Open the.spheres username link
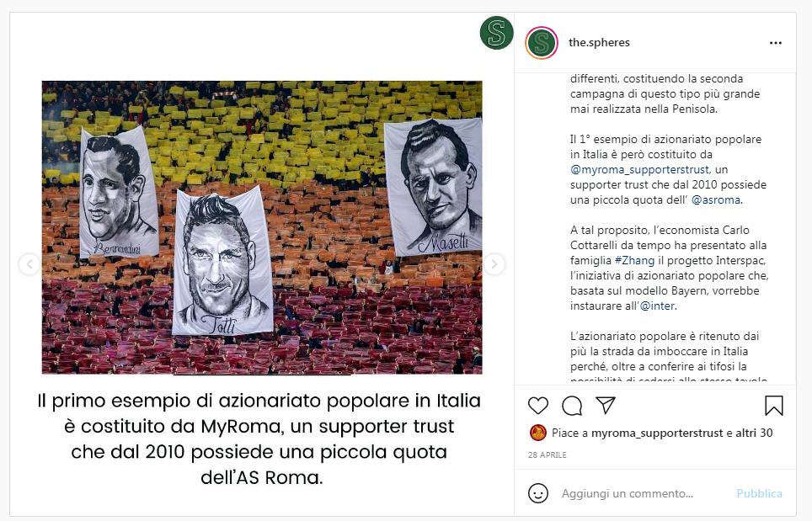 599,42
